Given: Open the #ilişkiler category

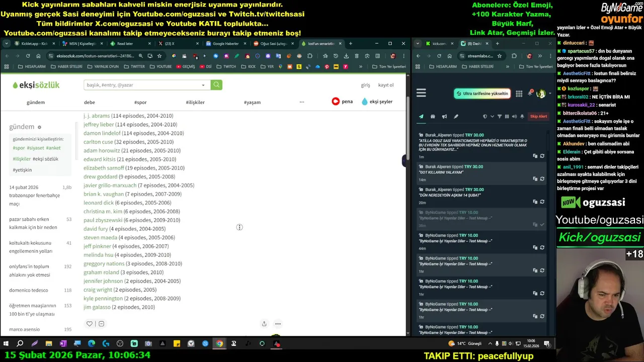Looking at the screenshot, I should [195, 102].
